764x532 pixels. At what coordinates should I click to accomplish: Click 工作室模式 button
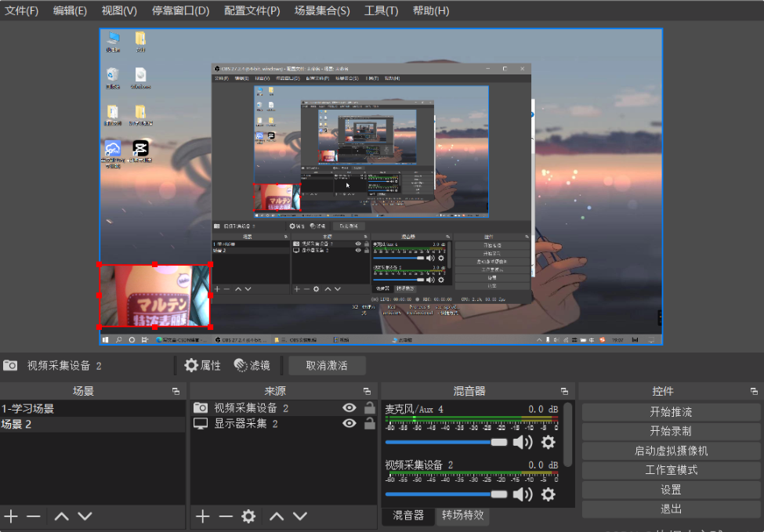[x=671, y=470]
